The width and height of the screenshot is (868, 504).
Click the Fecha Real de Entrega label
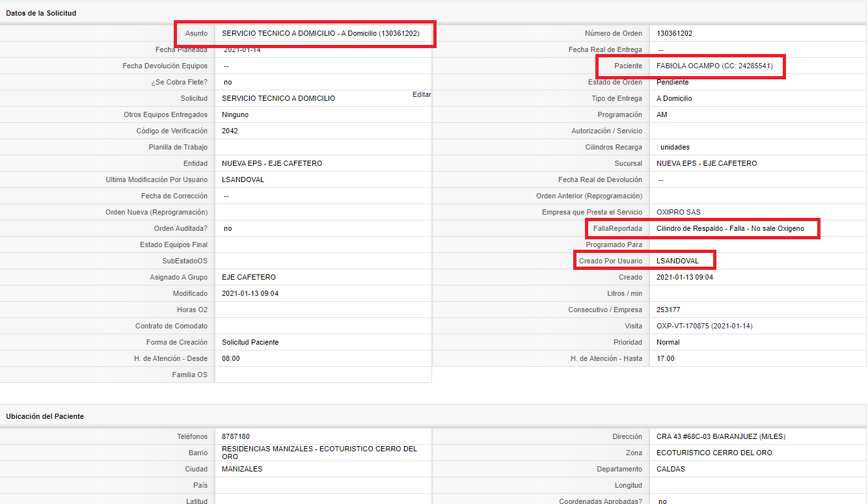[605, 49]
